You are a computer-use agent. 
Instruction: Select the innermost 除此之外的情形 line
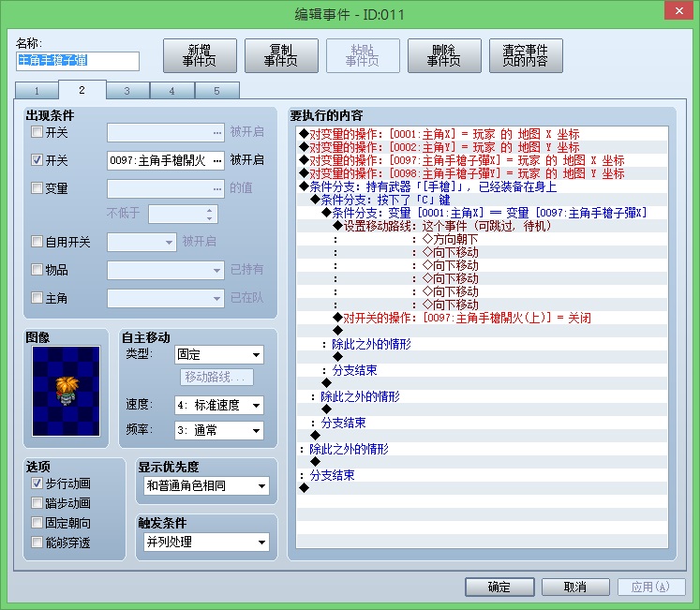tap(483, 344)
